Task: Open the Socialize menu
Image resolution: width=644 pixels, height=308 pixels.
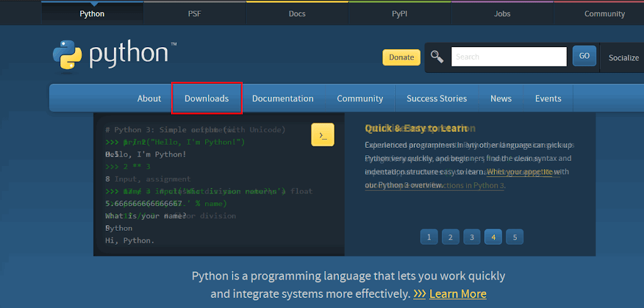Action: coord(623,58)
